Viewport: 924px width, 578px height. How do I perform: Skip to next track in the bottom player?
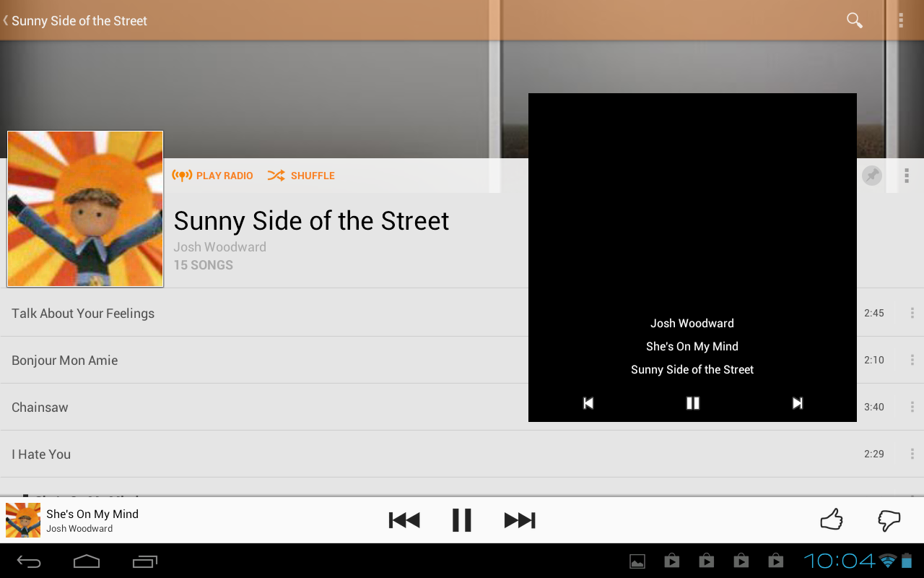coord(520,519)
